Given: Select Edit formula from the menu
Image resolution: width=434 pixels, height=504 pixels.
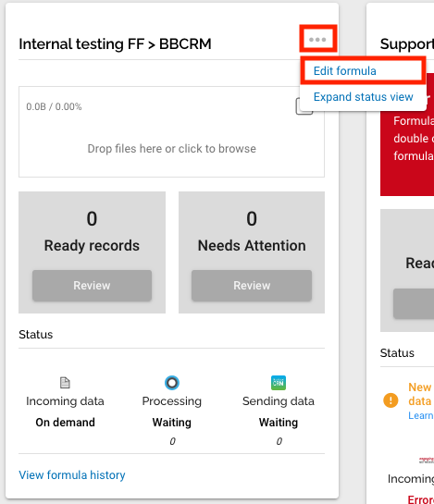Looking at the screenshot, I should coord(345,70).
